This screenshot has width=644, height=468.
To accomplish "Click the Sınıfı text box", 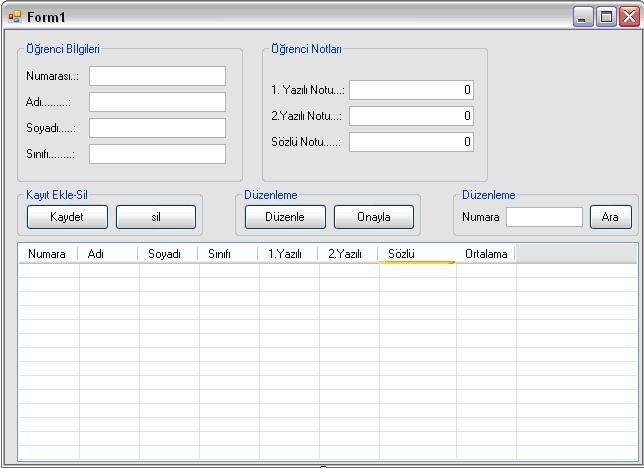I will click(x=157, y=154).
